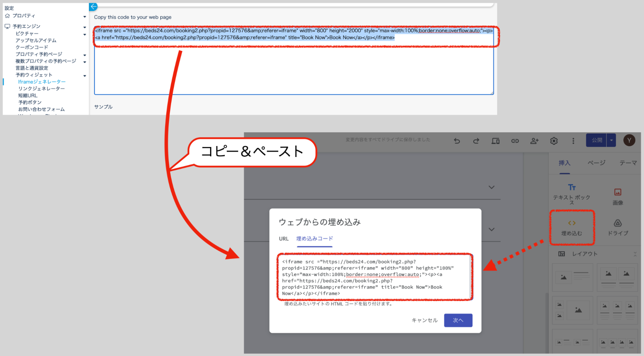This screenshot has height=356, width=644.
Task: Click the copy link icon
Action: point(515,141)
